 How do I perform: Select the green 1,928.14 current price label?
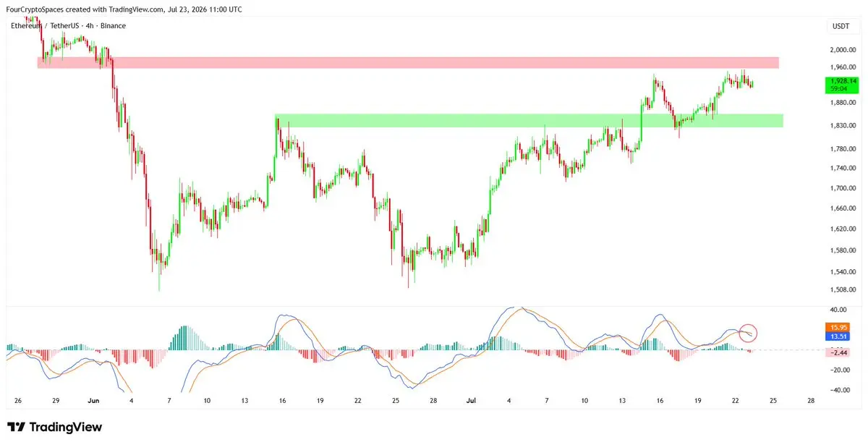pos(843,85)
